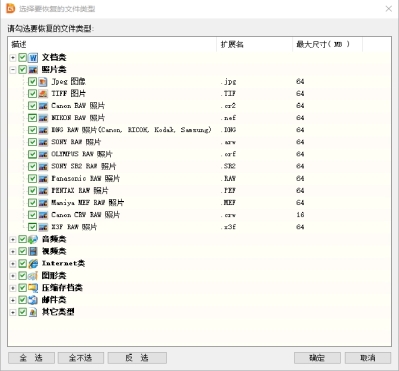
Task: Toggle the X3F RAW 照片 checkbox
Action: click(x=32, y=227)
